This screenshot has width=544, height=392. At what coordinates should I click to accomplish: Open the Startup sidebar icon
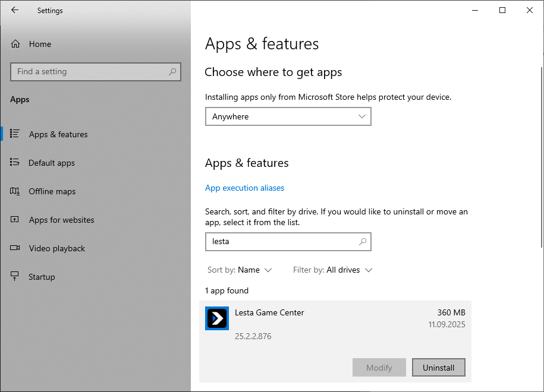(15, 276)
